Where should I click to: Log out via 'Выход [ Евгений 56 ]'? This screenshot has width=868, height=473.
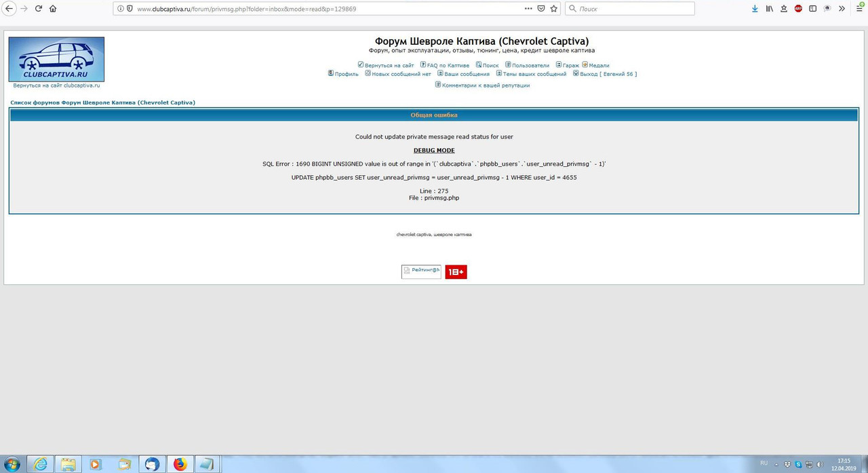pyautogui.click(x=608, y=74)
